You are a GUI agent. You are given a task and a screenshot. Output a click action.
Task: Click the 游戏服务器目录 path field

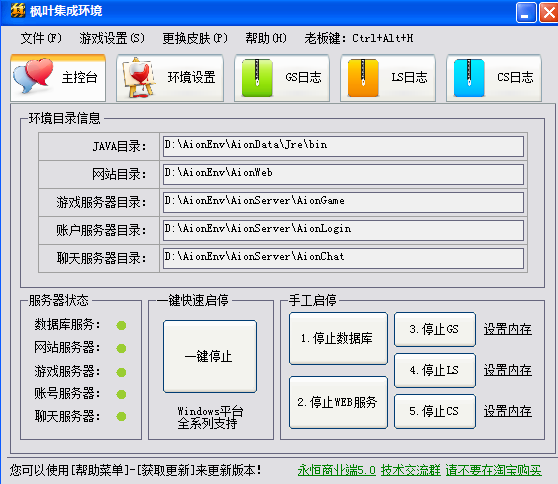tap(343, 202)
